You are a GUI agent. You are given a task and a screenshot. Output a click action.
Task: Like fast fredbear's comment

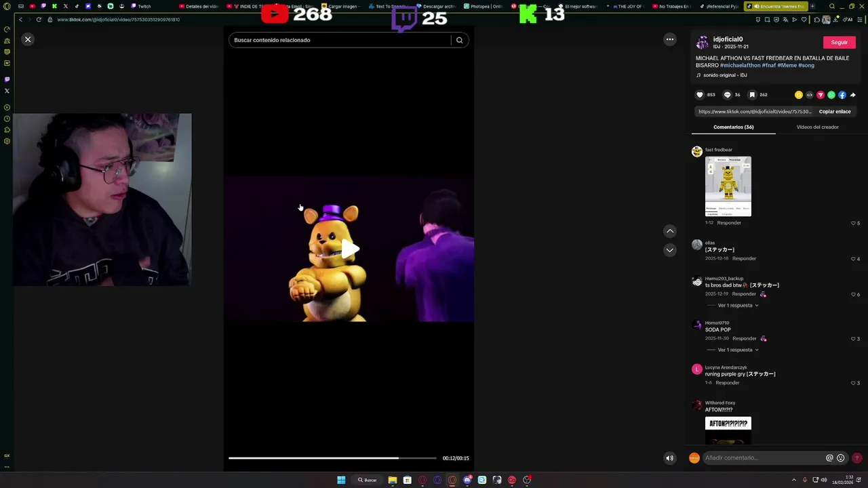click(854, 223)
